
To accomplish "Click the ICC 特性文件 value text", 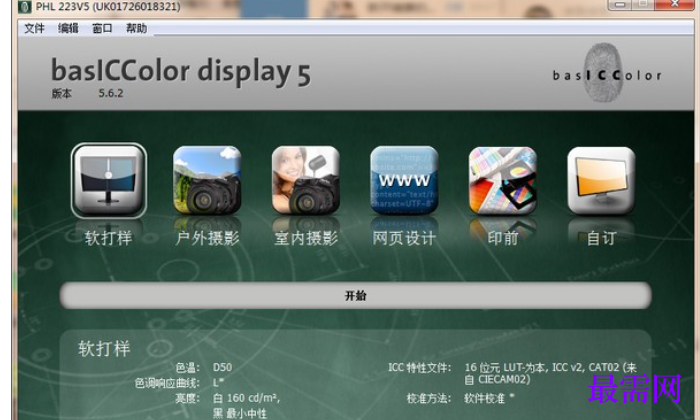I will tap(550, 373).
